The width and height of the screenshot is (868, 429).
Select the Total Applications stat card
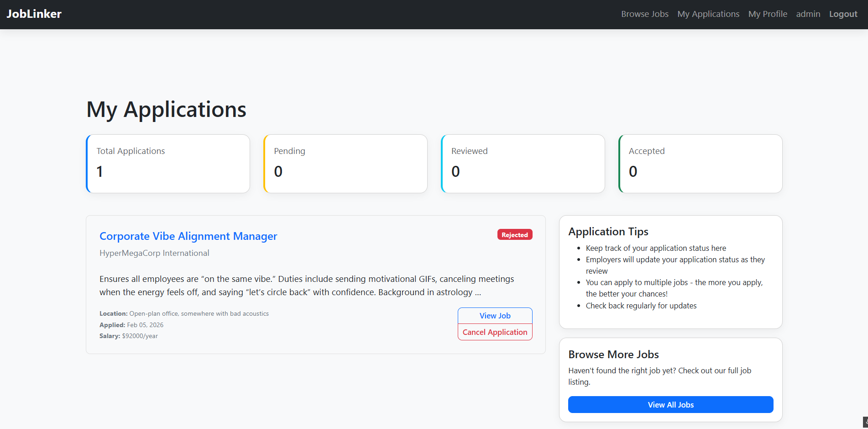click(x=168, y=164)
